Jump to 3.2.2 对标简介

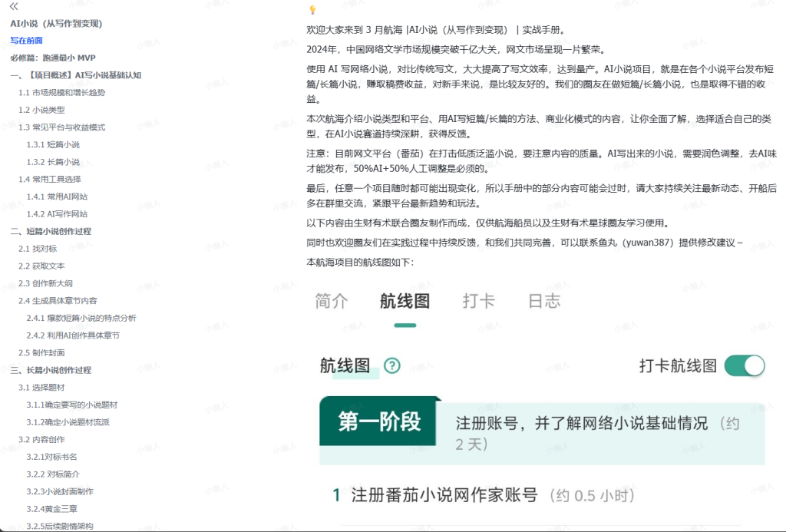pyautogui.click(x=53, y=474)
